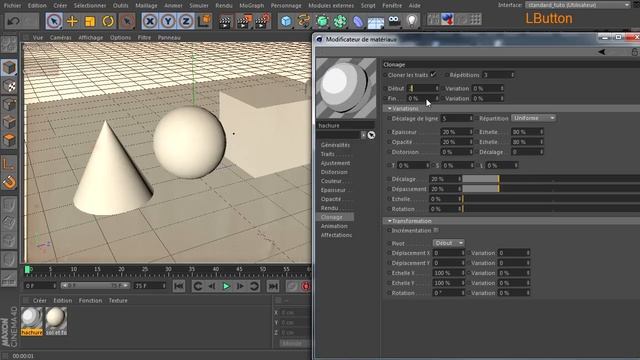
Task: Open the Pivot Début dropdown
Action: [x=449, y=243]
